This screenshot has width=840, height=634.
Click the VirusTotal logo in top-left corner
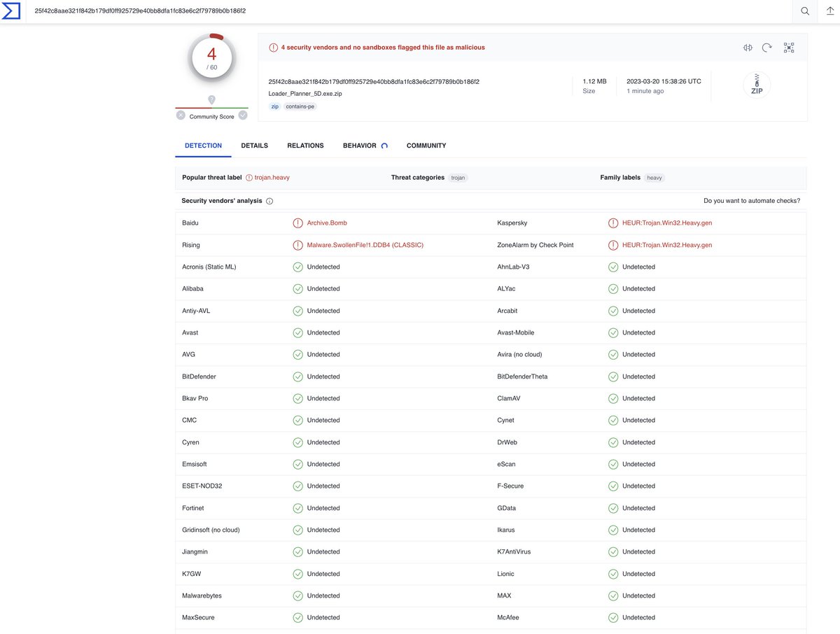(11, 11)
